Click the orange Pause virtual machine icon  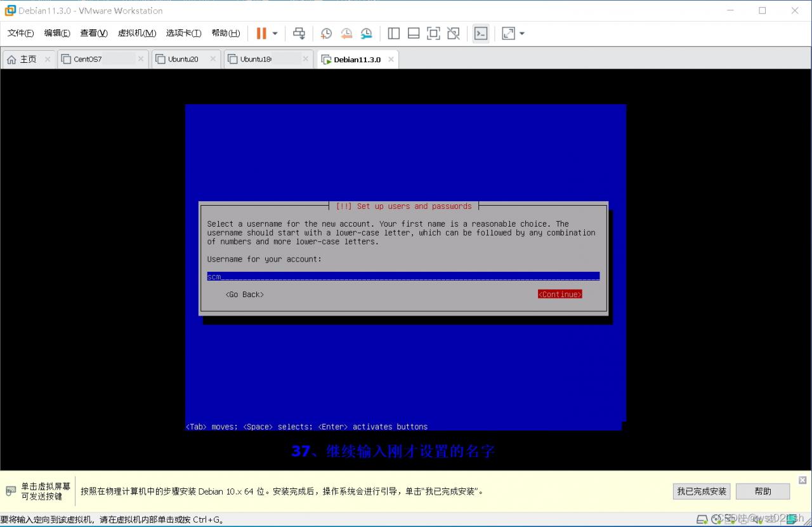[261, 33]
